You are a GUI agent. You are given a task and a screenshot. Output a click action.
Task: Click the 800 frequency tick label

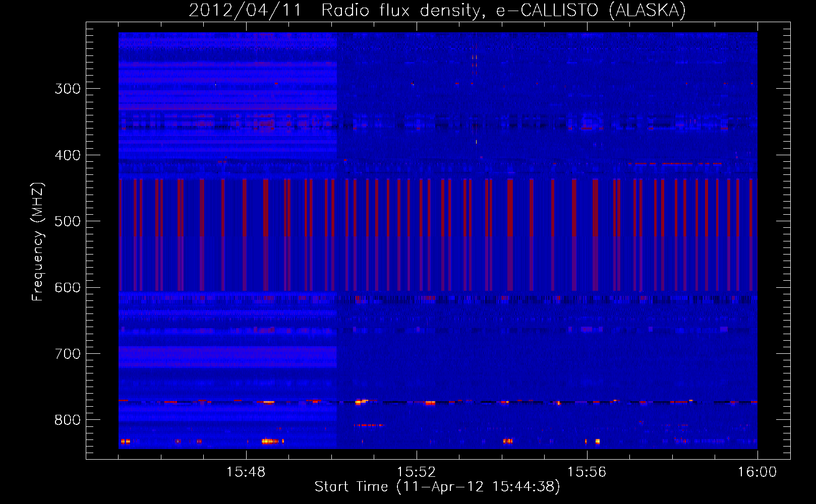tap(68, 420)
